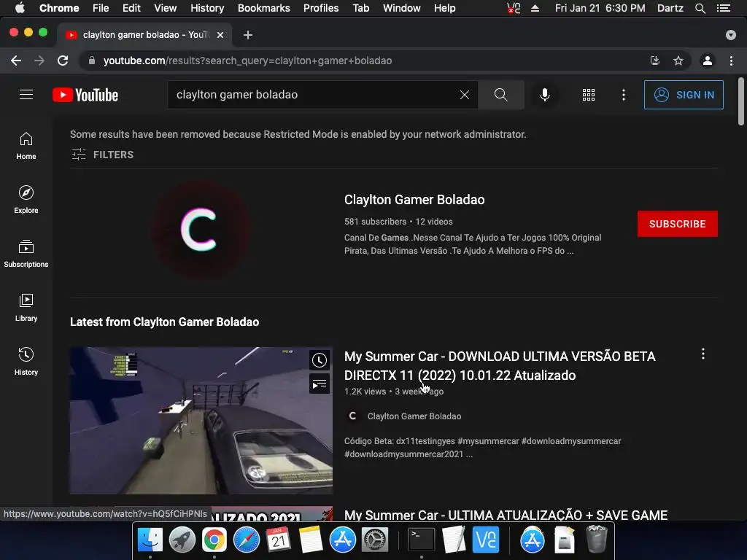Click the channel avatar with letter C
This screenshot has width=747, height=560.
point(200,229)
